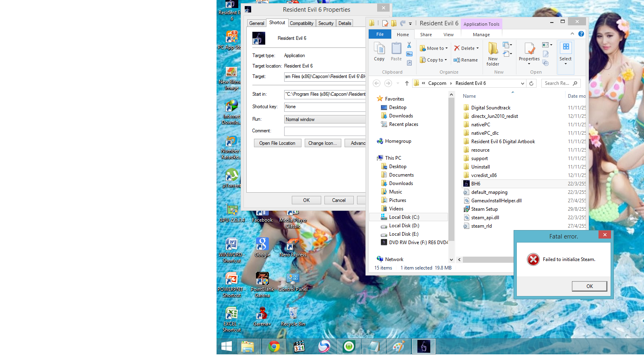Screen dimensions: 644x362
Task: Click the Cut scissors icon
Action: click(x=409, y=45)
